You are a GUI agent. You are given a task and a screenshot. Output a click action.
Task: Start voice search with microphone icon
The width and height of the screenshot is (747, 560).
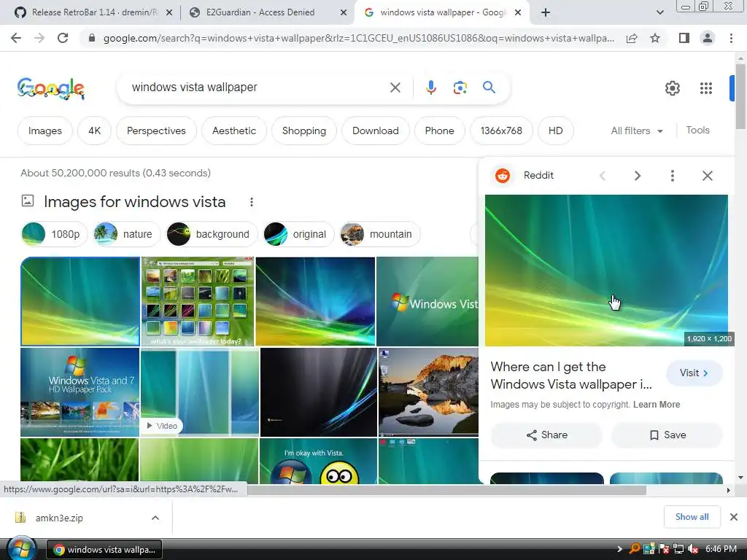click(430, 87)
